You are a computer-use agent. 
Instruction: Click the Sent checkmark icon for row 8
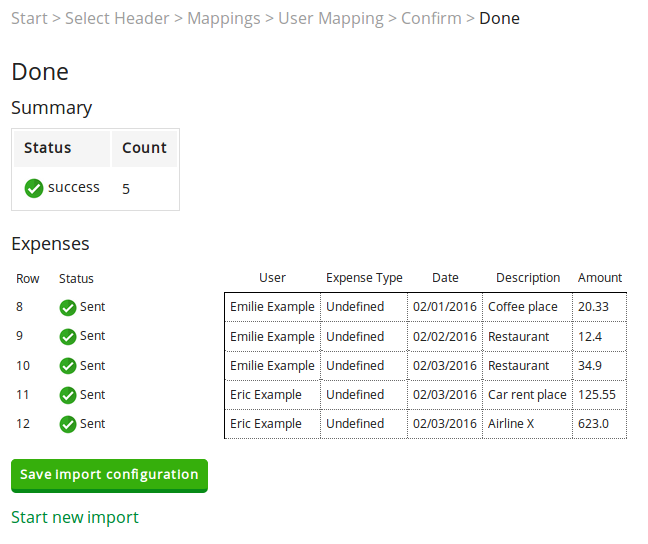[68, 308]
